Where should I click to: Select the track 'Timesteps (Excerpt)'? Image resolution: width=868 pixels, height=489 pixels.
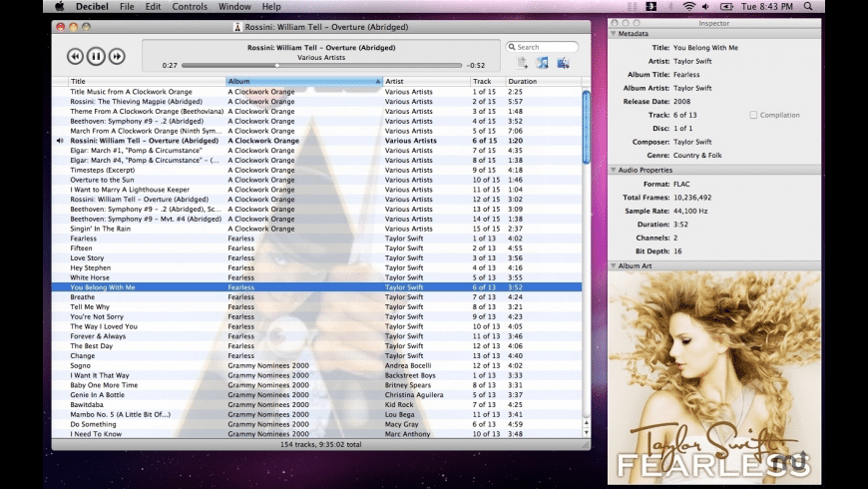pos(316,170)
